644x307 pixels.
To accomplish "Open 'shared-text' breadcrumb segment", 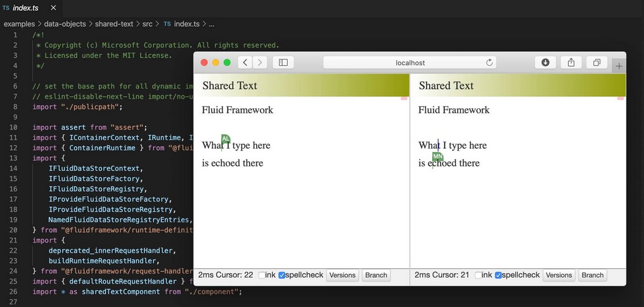I will coord(114,24).
